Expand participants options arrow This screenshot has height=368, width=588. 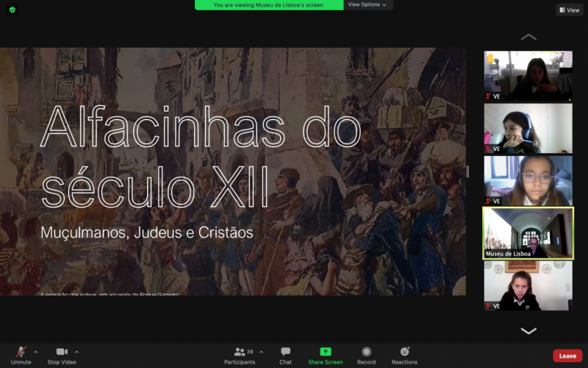coord(262,352)
